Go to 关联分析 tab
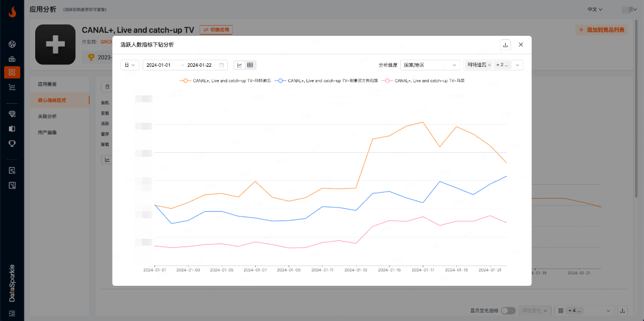The image size is (644, 321). coord(48,116)
